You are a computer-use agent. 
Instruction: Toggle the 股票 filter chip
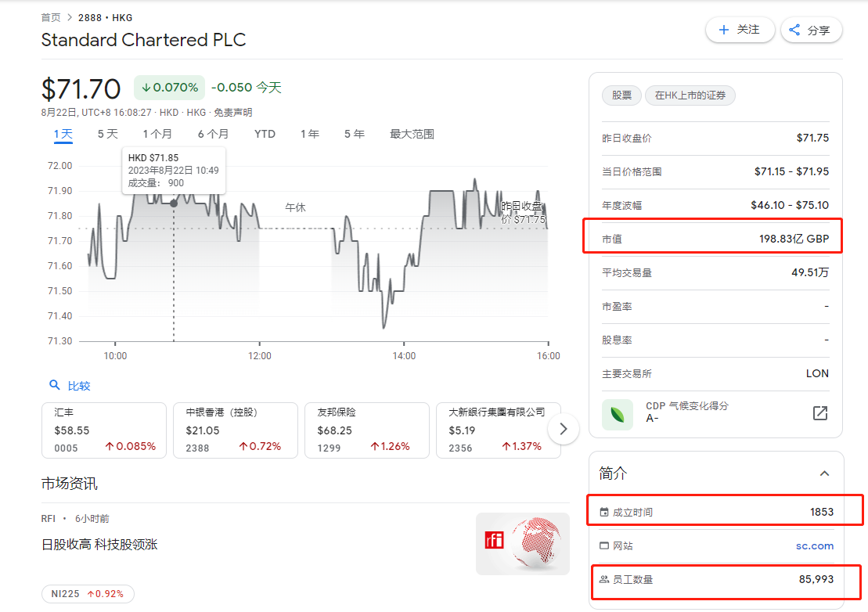tap(621, 95)
